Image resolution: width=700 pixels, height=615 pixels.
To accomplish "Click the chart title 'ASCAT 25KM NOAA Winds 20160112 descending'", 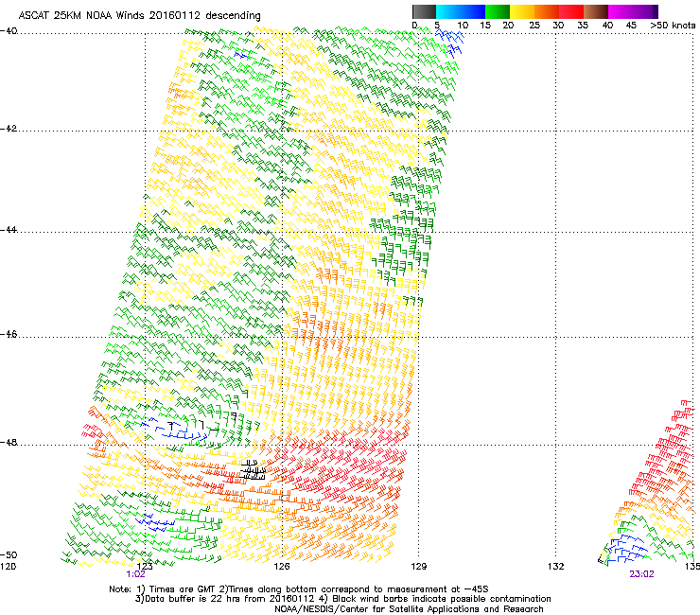I will [139, 15].
